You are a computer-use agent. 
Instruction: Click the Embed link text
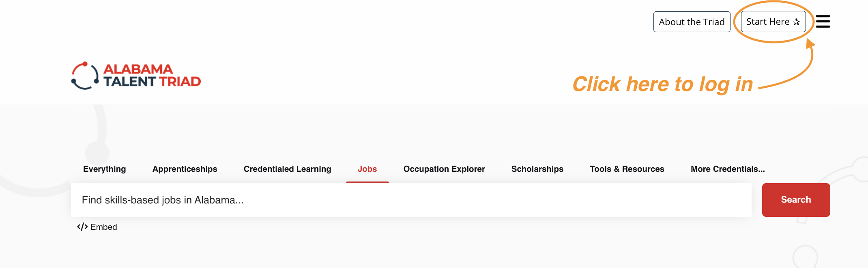[x=104, y=227]
